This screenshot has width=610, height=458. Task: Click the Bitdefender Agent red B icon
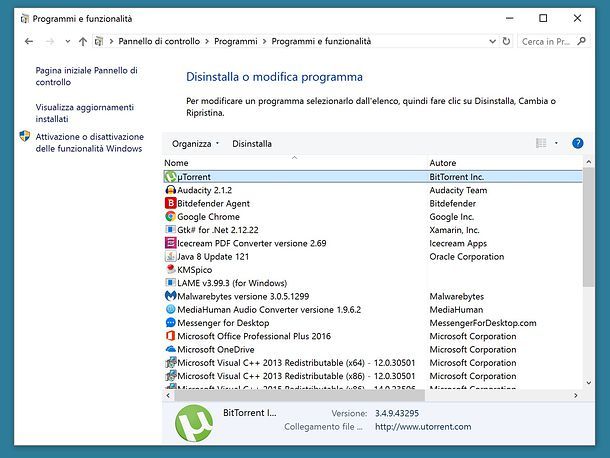tap(170, 203)
